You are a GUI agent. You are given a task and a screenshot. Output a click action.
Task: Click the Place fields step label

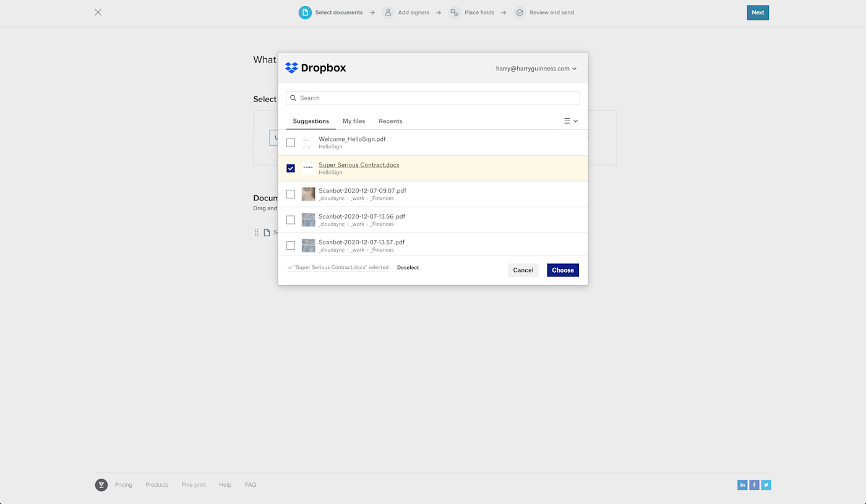[x=479, y=12]
